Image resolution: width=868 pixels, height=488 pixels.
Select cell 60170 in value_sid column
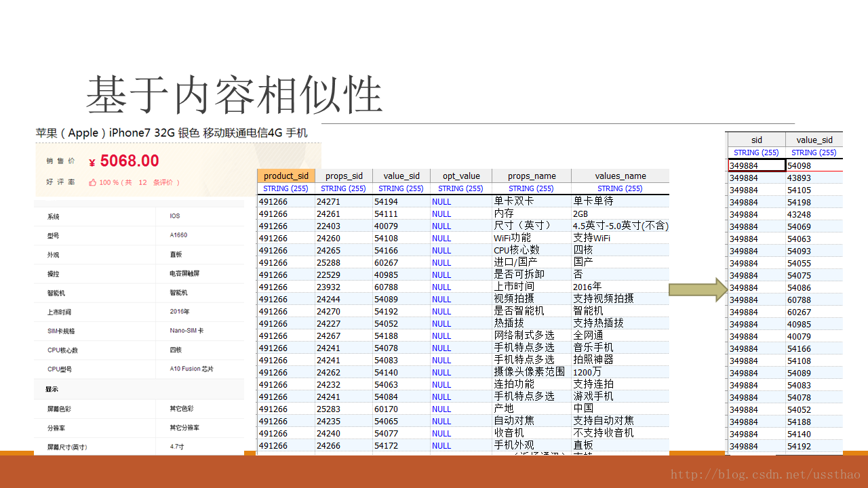click(x=401, y=409)
